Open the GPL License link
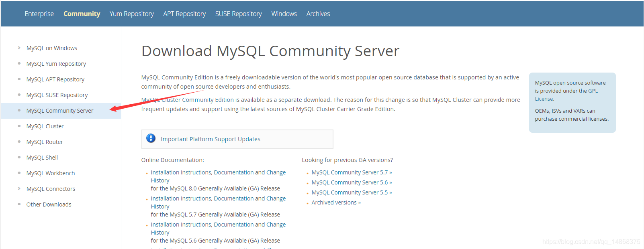The width and height of the screenshot is (644, 249). (x=566, y=95)
